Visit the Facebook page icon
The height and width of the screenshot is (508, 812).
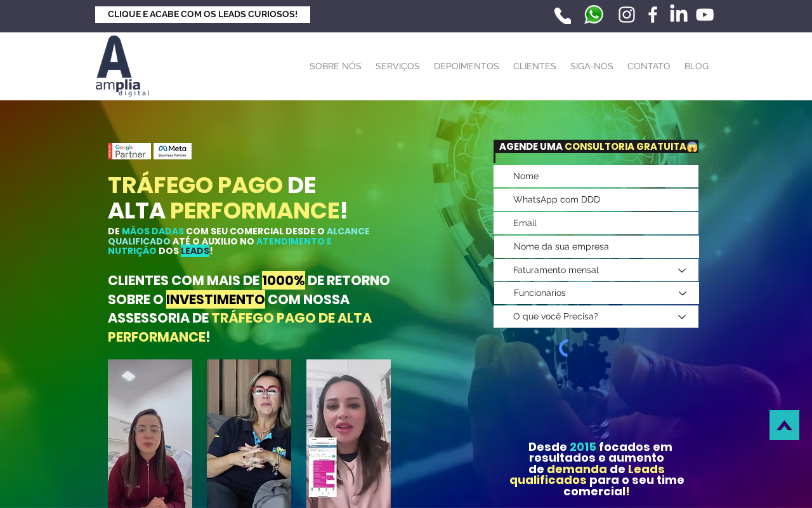tap(653, 15)
